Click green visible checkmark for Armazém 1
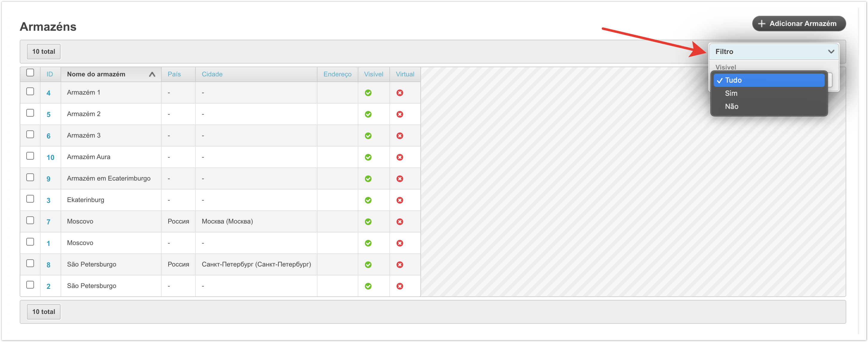Image resolution: width=868 pixels, height=342 pixels. [368, 93]
